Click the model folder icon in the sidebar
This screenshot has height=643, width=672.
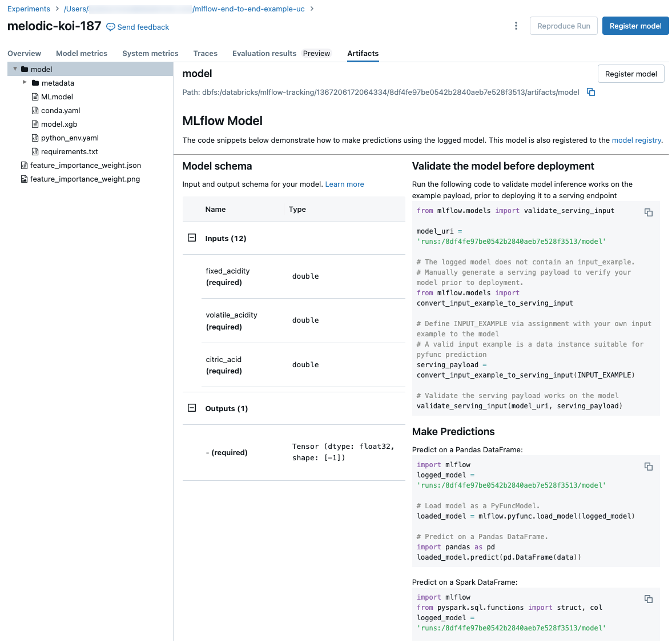pos(25,69)
